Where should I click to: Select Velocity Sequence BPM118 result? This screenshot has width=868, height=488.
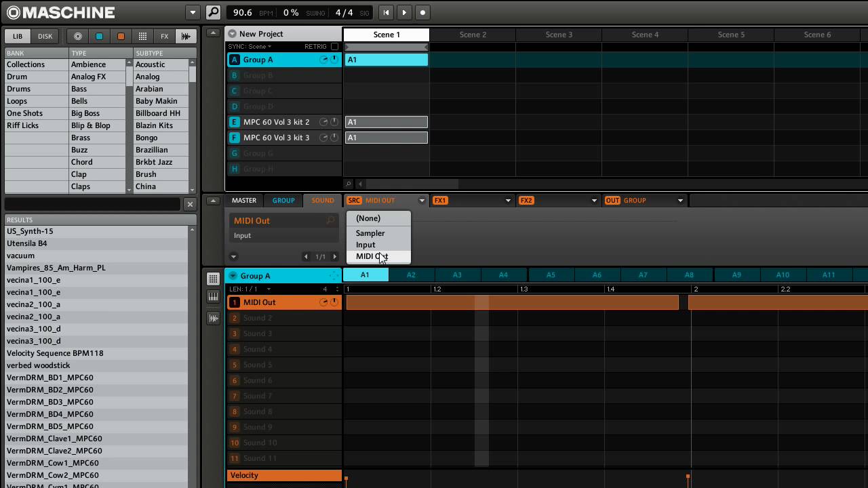[96, 353]
